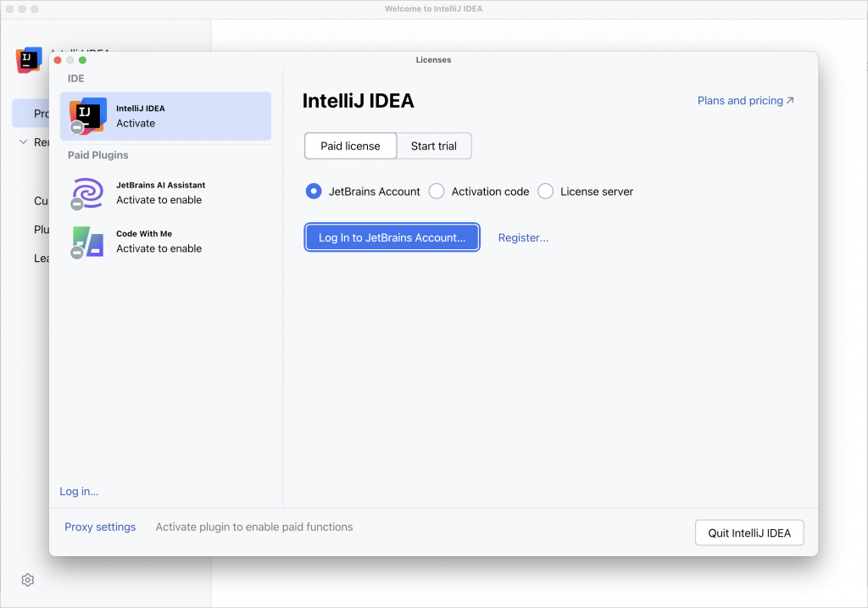
Task: Expand the collapsed section chevron in Welcome sidebar
Action: click(23, 142)
